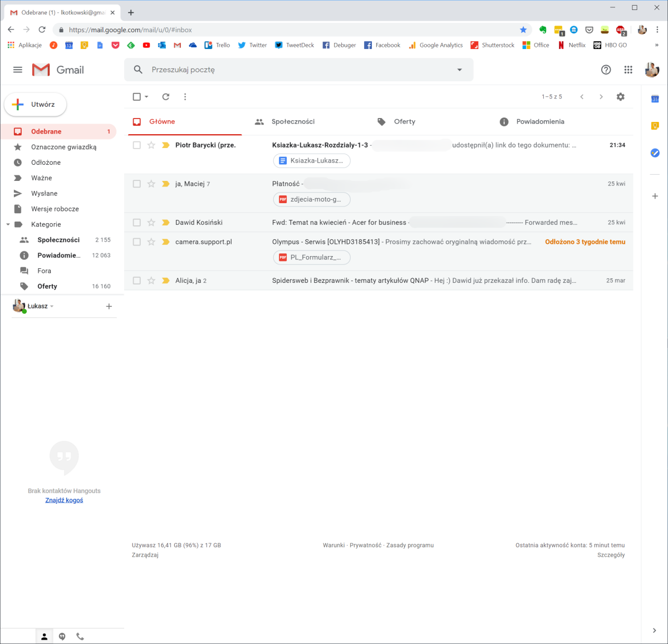The image size is (668, 644).
Task: Open Hangouts phone calls icon
Action: (80, 636)
